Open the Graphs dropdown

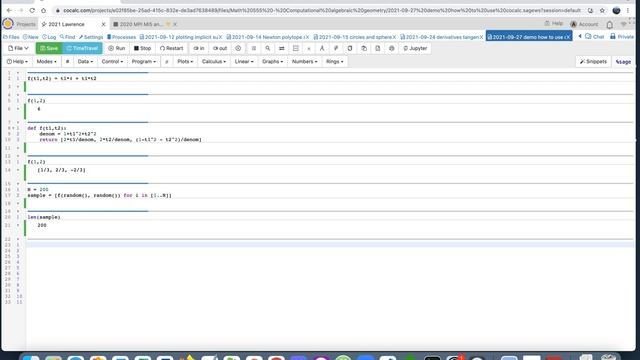272,62
